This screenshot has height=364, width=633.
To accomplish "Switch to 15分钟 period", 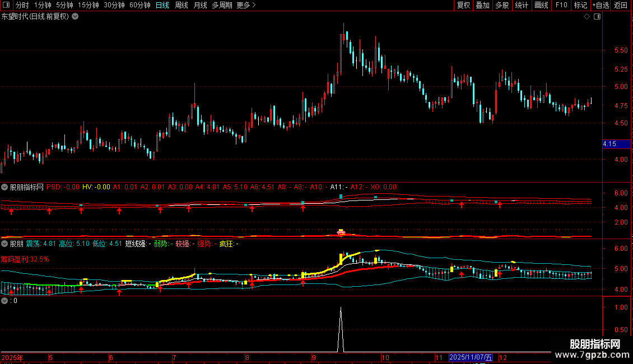I will 89,5.
